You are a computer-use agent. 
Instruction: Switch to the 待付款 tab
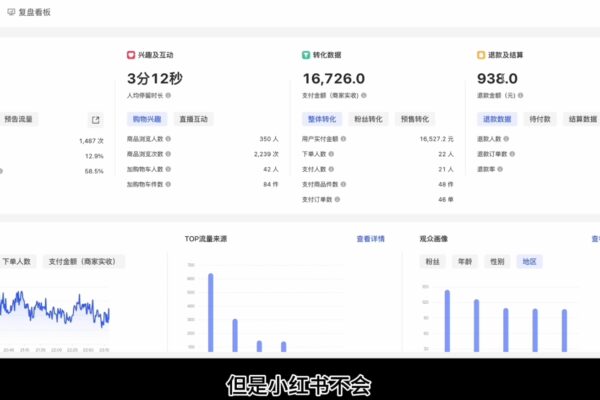pos(540,119)
